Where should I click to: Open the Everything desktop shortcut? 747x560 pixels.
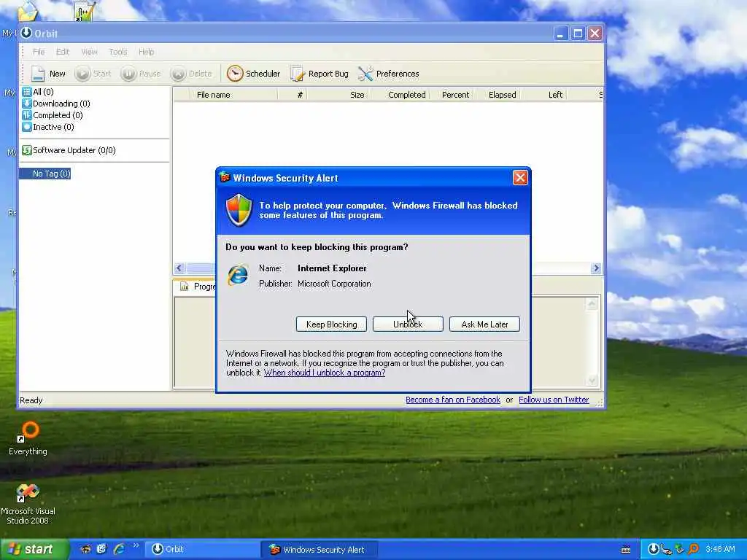[28, 438]
